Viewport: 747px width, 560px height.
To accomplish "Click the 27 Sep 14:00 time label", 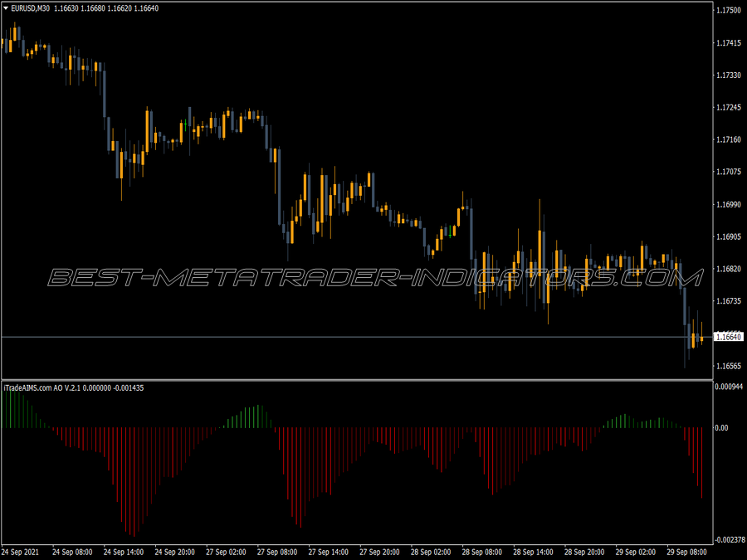I will tap(328, 552).
